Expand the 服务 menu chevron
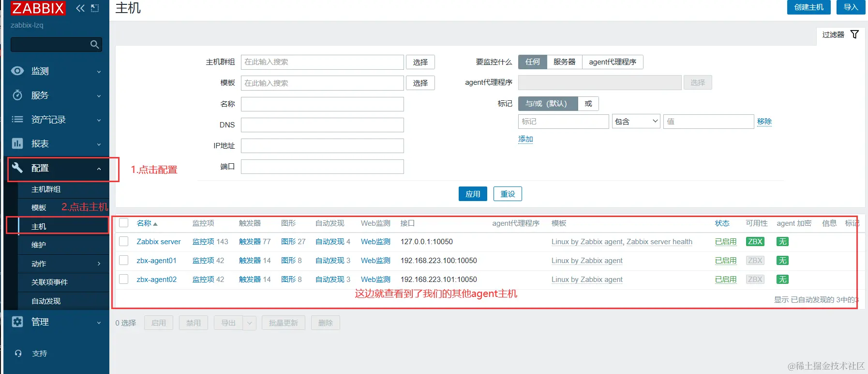Screen dimensions: 868x374 (99, 96)
